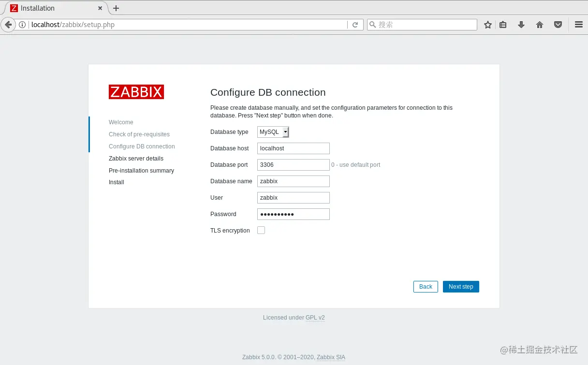This screenshot has height=365, width=588.
Task: Open the Database type dropdown
Action: click(273, 132)
